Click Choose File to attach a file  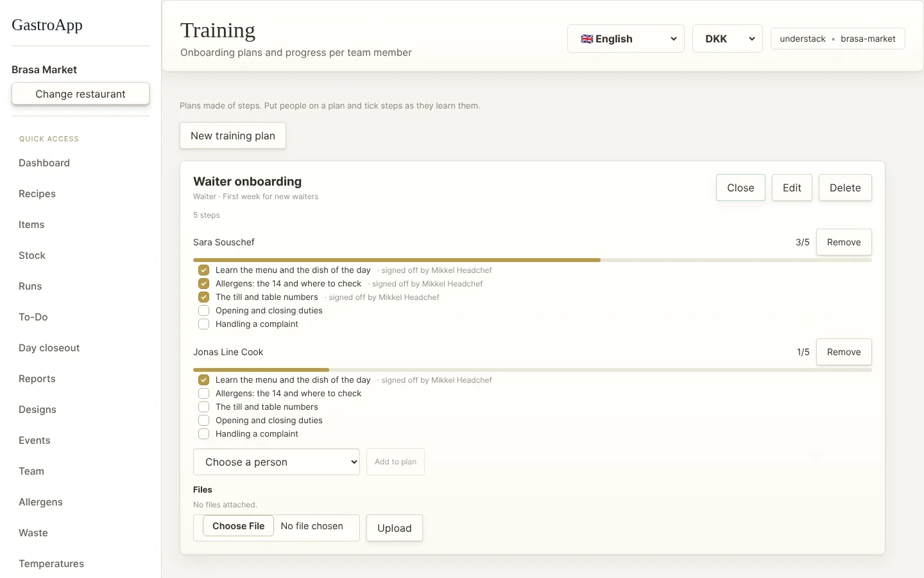pos(239,526)
